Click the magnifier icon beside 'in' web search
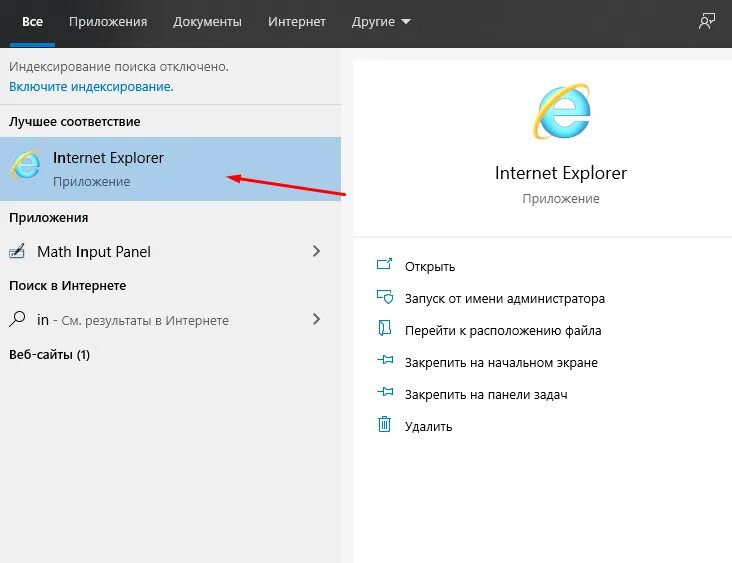The height and width of the screenshot is (563, 732). pos(17,319)
